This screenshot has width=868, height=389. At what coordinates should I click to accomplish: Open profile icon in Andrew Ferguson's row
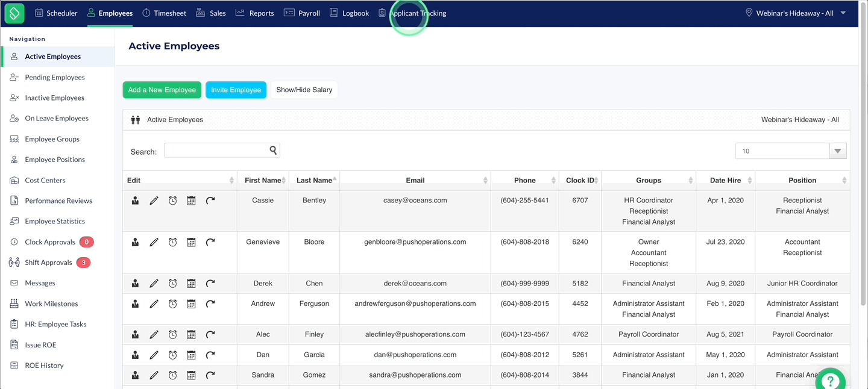coord(135,304)
